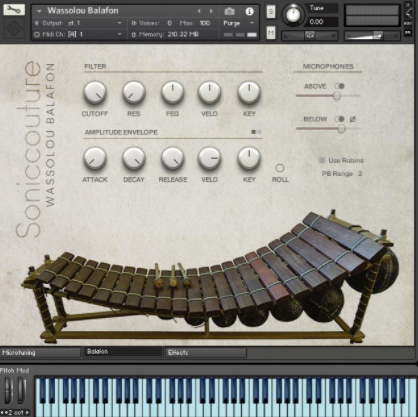
Task: Expand the Purge dropdown menu
Action: [238, 23]
